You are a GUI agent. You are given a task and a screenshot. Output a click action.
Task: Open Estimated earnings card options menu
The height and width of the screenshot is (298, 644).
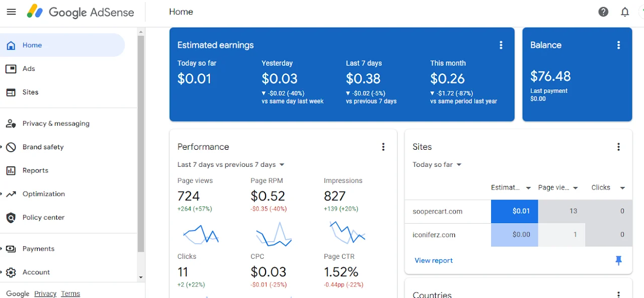point(501,45)
